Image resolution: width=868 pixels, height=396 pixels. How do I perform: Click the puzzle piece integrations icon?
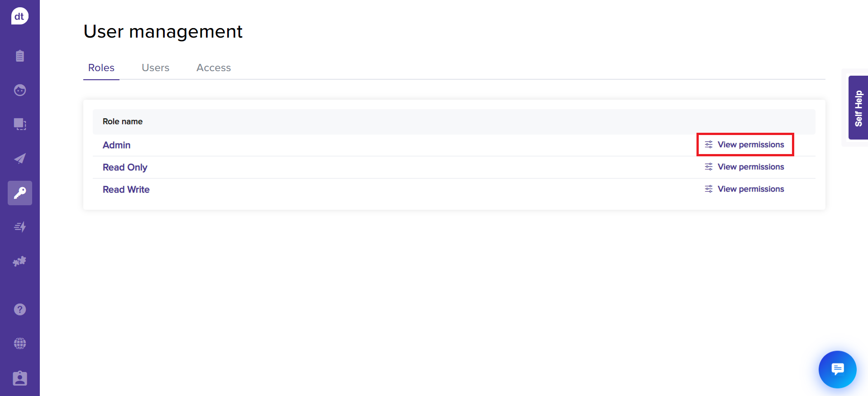19,261
